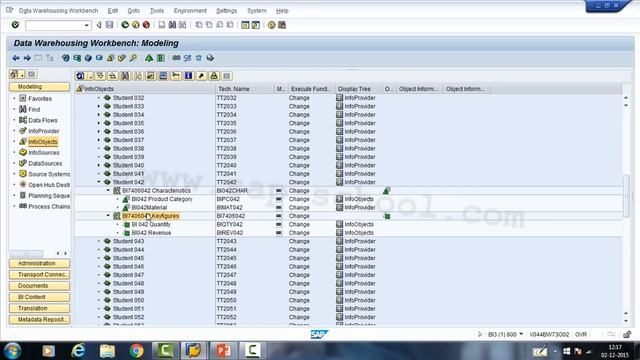Open the System menu

click(257, 11)
